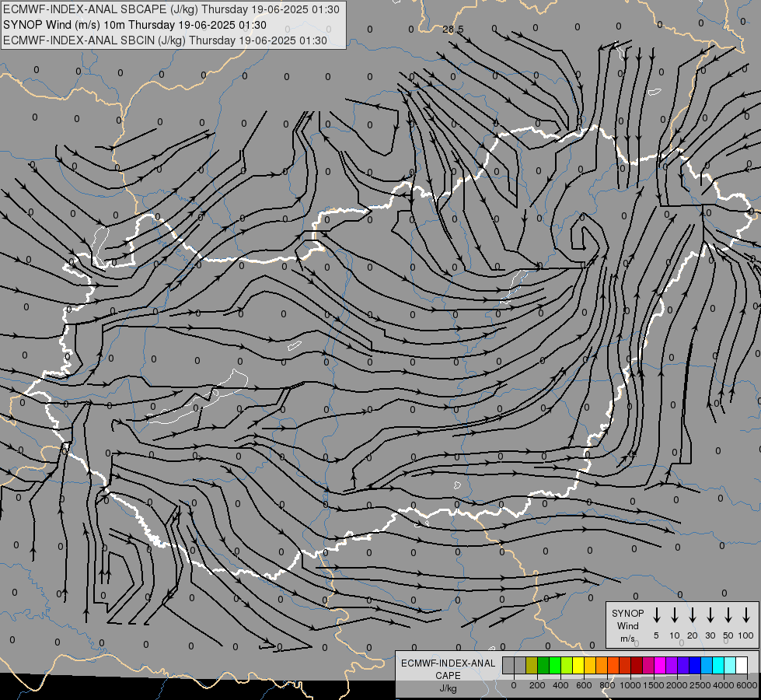Click the 'ECMWF-INDEX-ANAL CAPE J/kg' legend label

click(x=448, y=675)
